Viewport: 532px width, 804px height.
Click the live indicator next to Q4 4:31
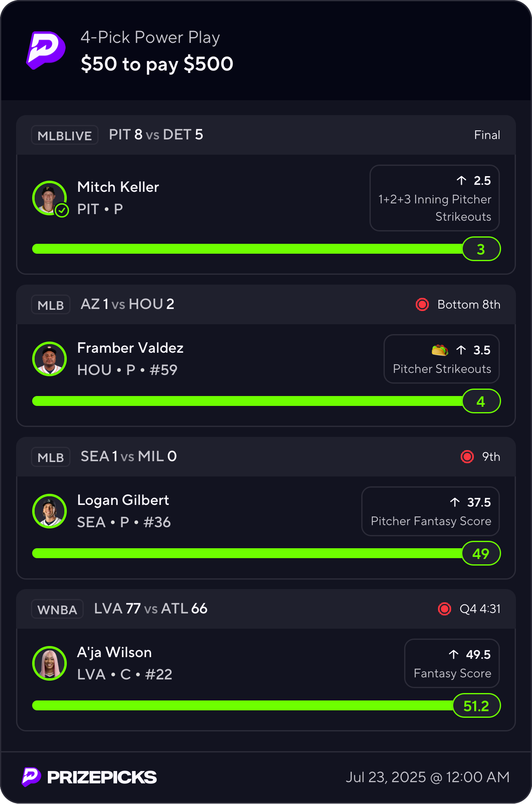[x=444, y=609]
